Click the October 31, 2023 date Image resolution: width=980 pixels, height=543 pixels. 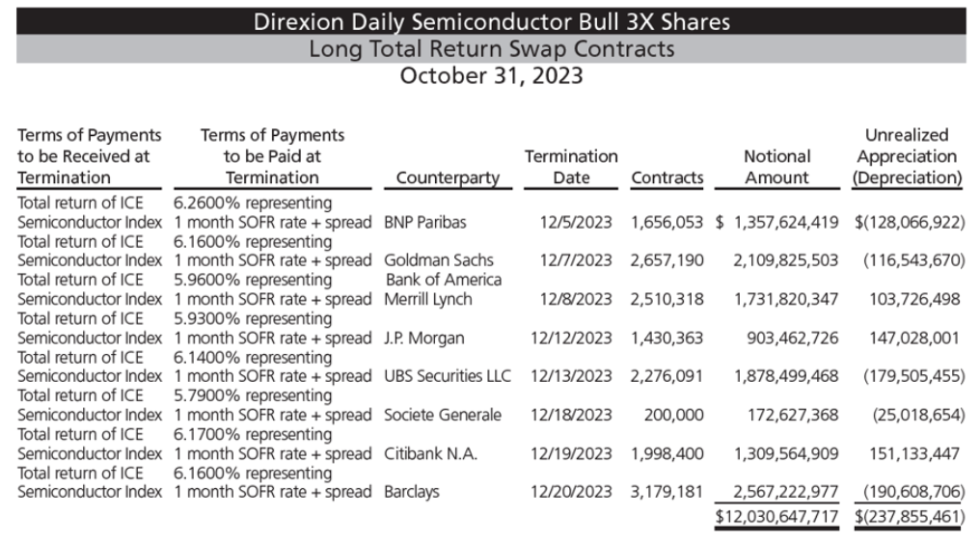[x=491, y=75]
